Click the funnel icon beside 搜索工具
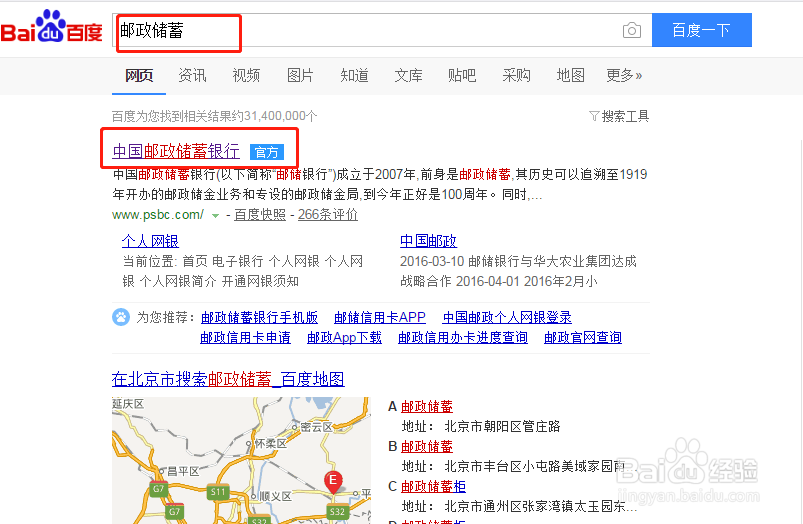803x524 pixels. click(594, 116)
